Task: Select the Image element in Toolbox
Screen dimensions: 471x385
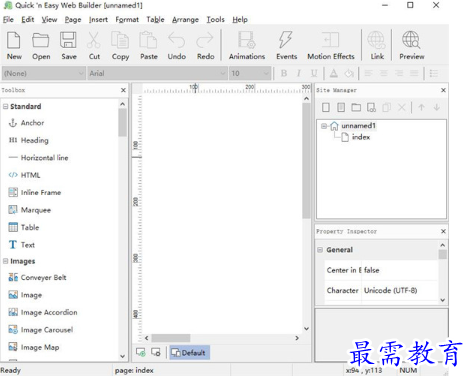Action: coord(25,295)
